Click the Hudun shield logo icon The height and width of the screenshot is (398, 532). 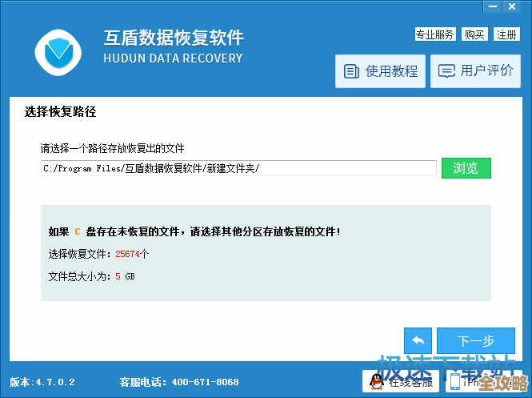click(x=58, y=52)
